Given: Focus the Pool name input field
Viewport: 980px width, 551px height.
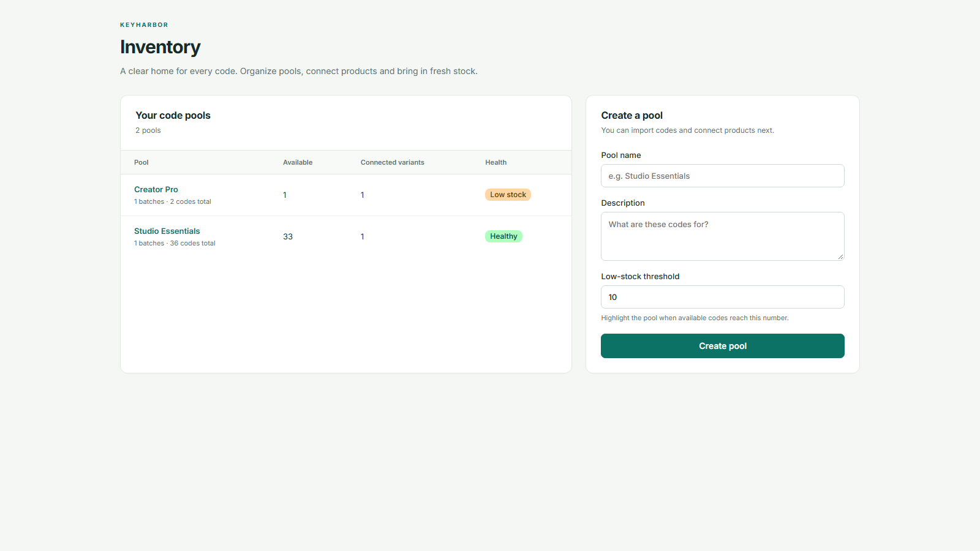Looking at the screenshot, I should (723, 176).
